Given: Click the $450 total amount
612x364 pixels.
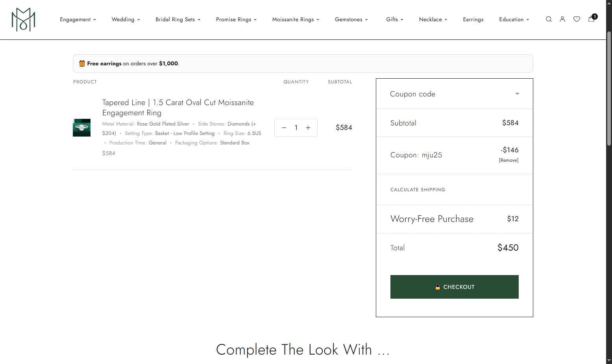Looking at the screenshot, I should coord(508,248).
